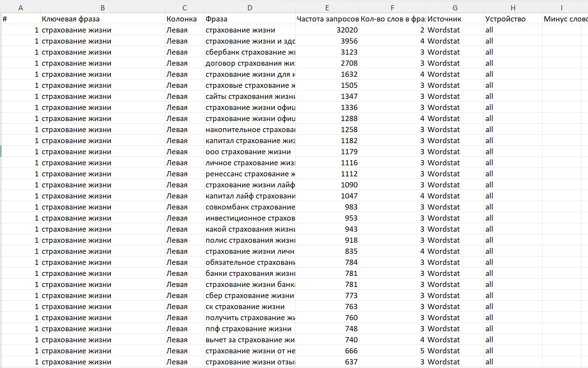Select the cell with frequency 2708
Screen dimensions: 588x368
(327, 63)
